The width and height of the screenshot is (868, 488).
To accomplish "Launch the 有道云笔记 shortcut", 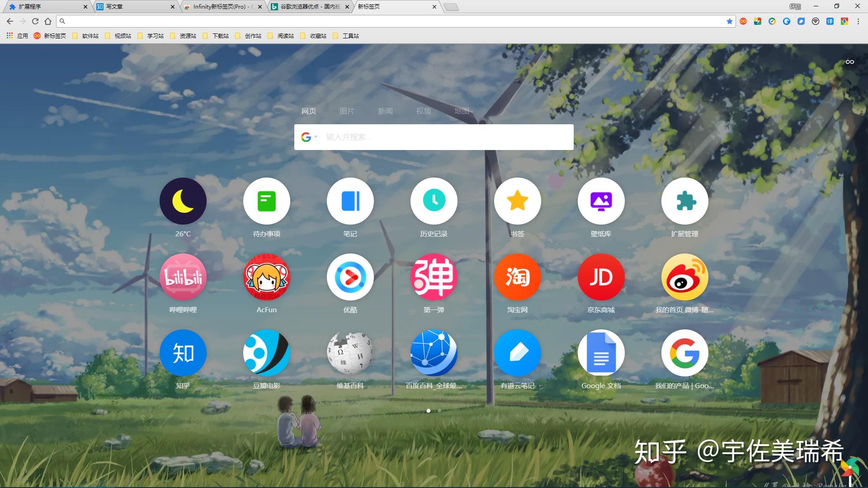I will click(518, 353).
